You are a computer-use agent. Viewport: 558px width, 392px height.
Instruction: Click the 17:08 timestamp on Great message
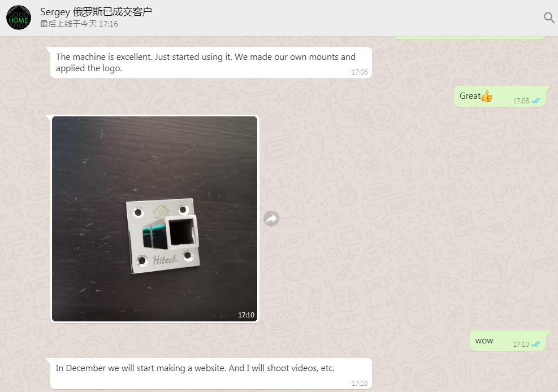[x=521, y=101]
